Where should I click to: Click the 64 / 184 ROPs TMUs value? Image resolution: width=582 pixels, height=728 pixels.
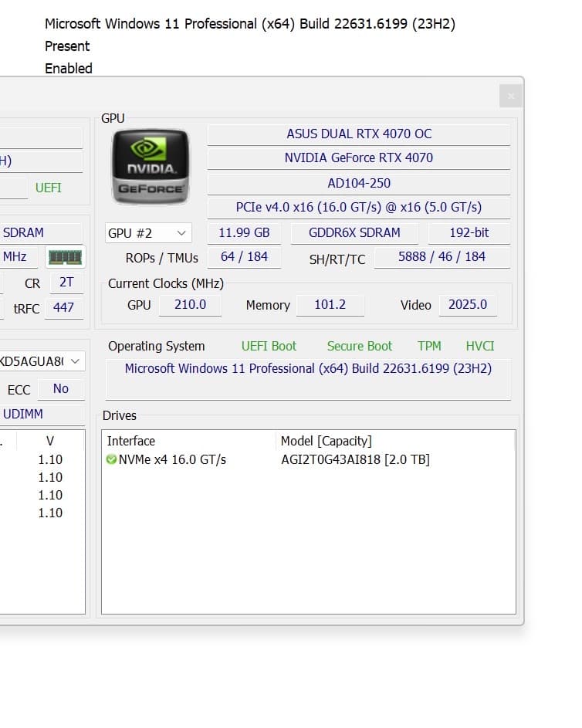244,257
